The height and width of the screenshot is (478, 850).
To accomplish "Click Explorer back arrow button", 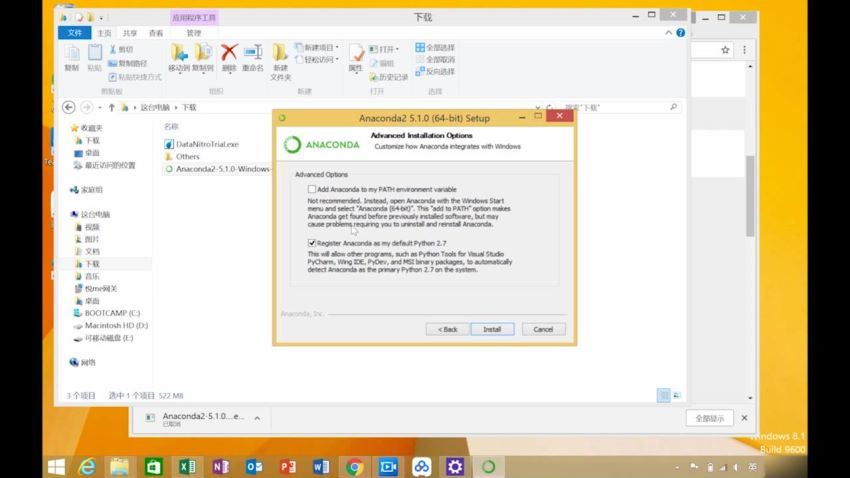I will (x=68, y=107).
